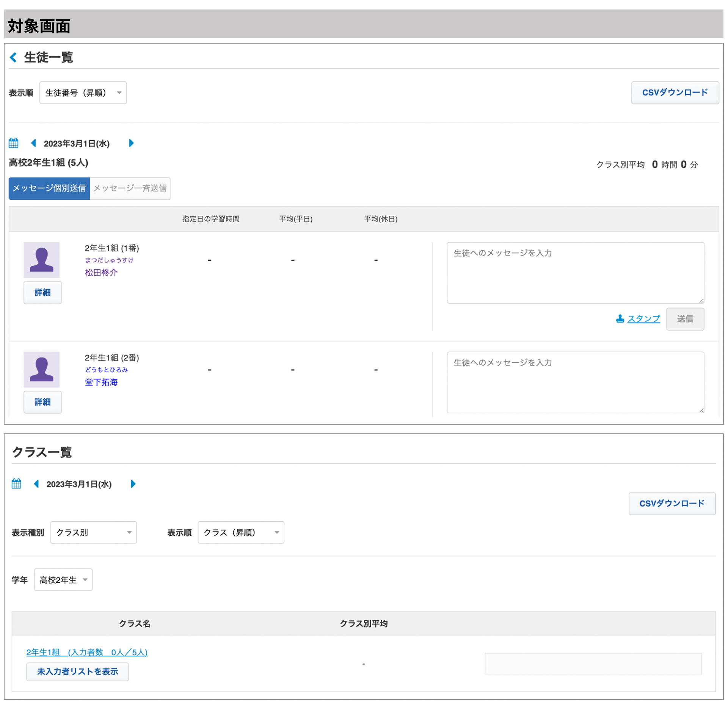Switch to メッセージ一斉送信 tab
Screen dimensions: 728x717
pyautogui.click(x=130, y=188)
